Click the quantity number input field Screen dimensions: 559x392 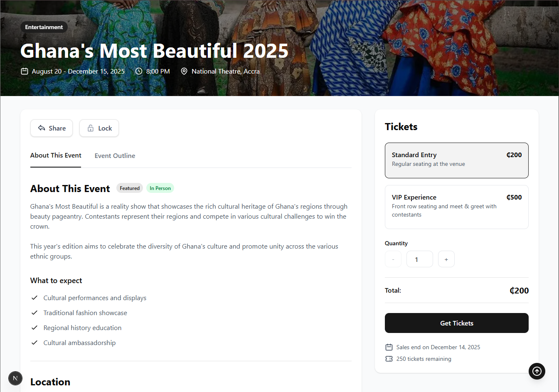pos(419,259)
